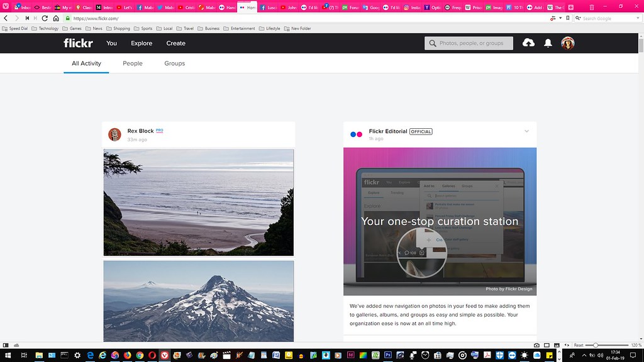
Task: Click the Flickr logo in the header
Action: point(78,43)
